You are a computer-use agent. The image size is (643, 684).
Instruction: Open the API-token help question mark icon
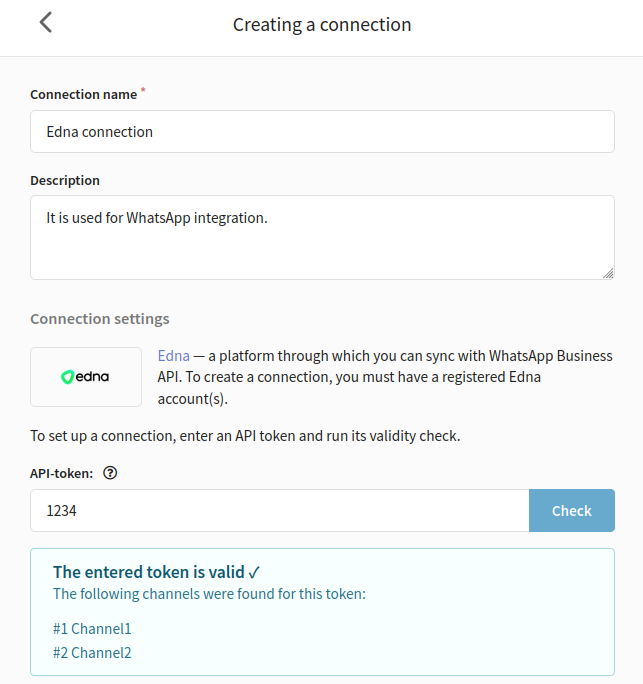110,473
